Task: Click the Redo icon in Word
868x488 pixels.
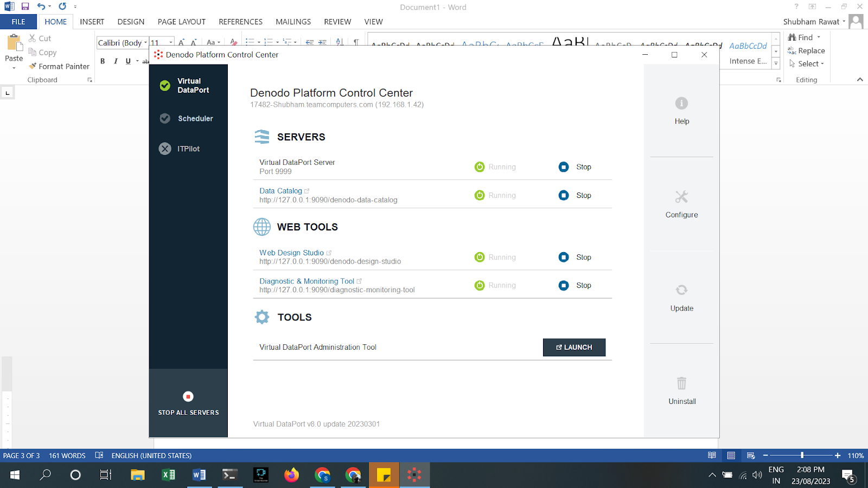Action: pyautogui.click(x=62, y=7)
